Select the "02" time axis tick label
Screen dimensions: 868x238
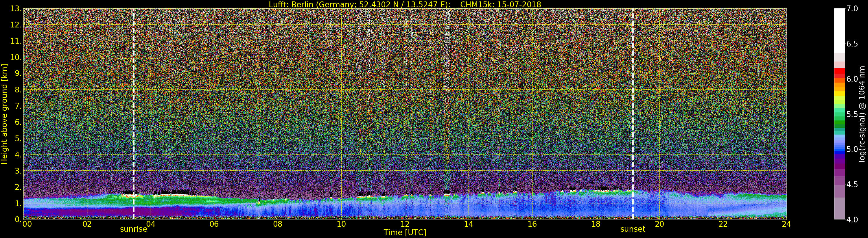pos(87,224)
